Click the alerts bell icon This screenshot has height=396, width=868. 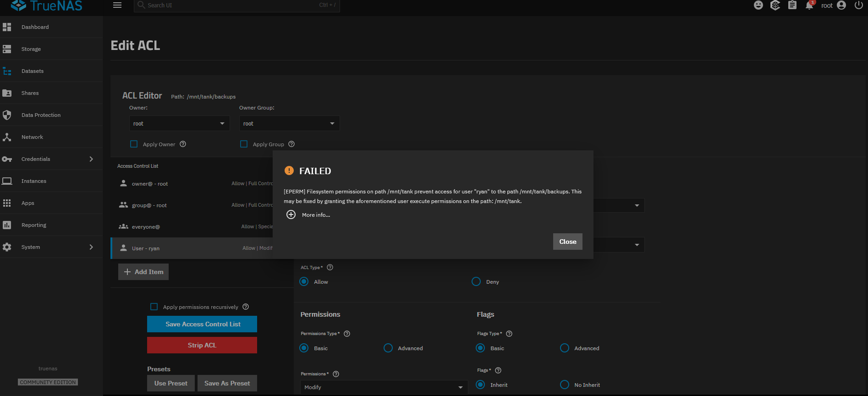tap(809, 5)
